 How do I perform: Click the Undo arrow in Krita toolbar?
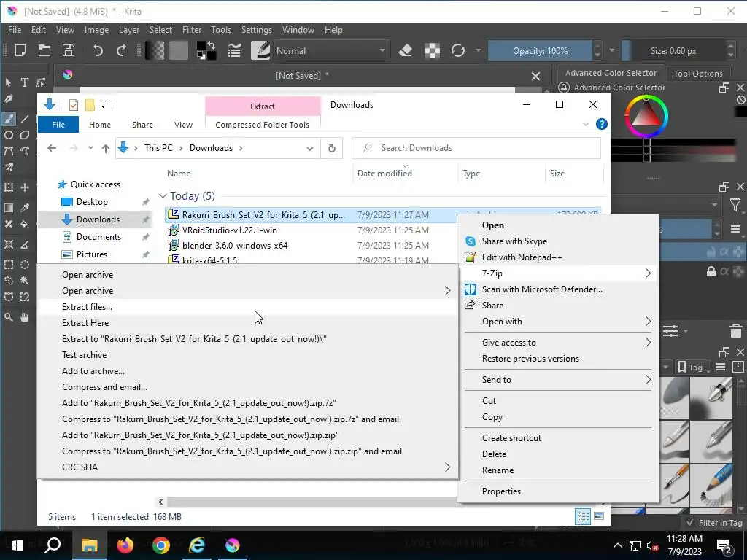(98, 50)
